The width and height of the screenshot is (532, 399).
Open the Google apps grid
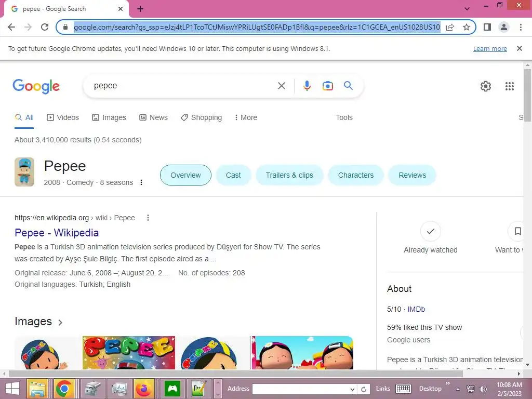point(509,86)
